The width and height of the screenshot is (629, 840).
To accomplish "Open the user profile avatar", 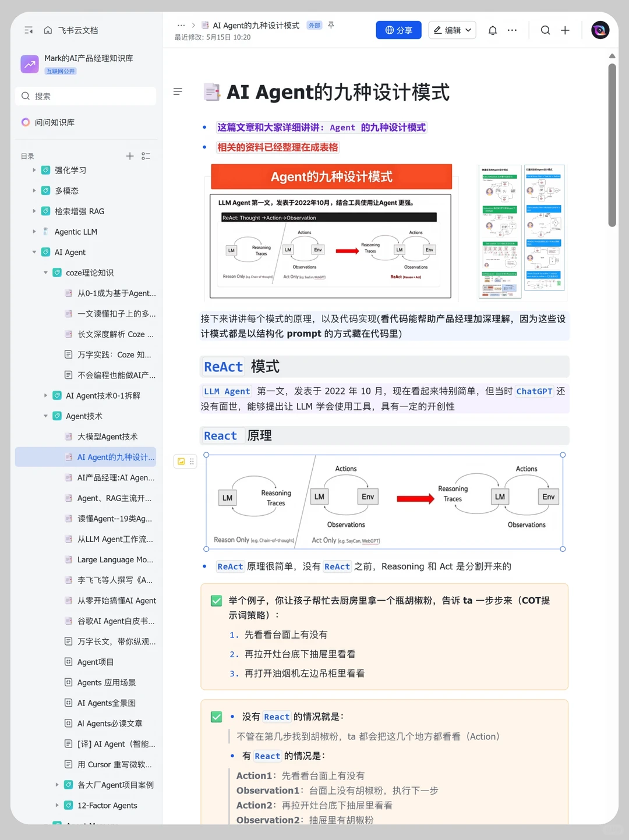I will (600, 30).
